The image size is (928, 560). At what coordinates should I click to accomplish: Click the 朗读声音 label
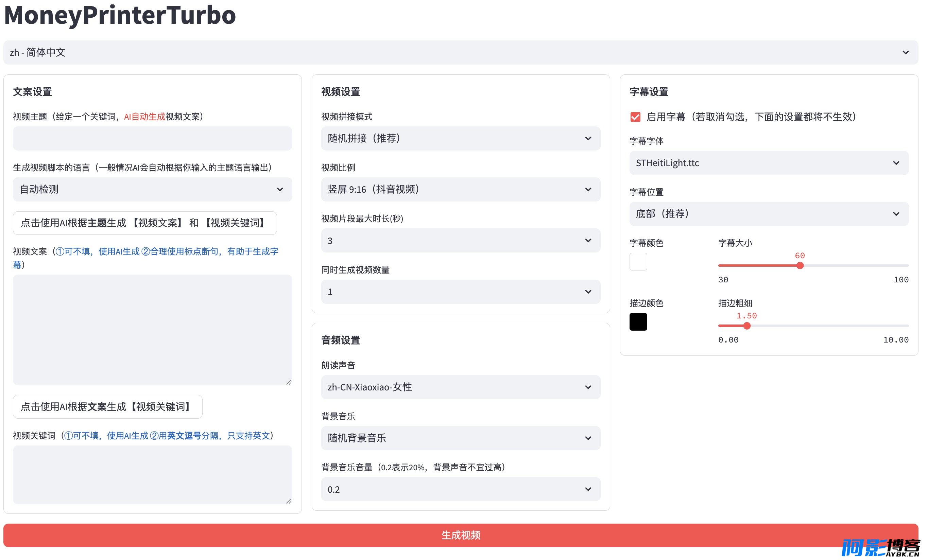[x=338, y=365]
